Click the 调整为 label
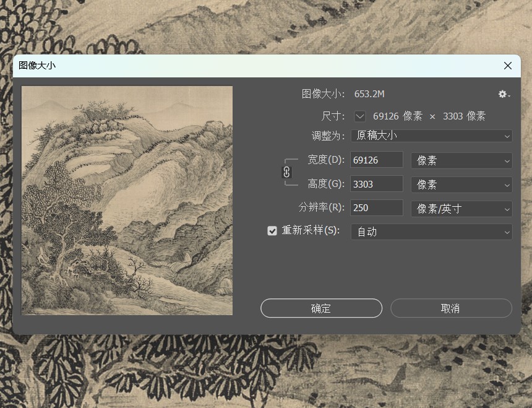 [328, 136]
